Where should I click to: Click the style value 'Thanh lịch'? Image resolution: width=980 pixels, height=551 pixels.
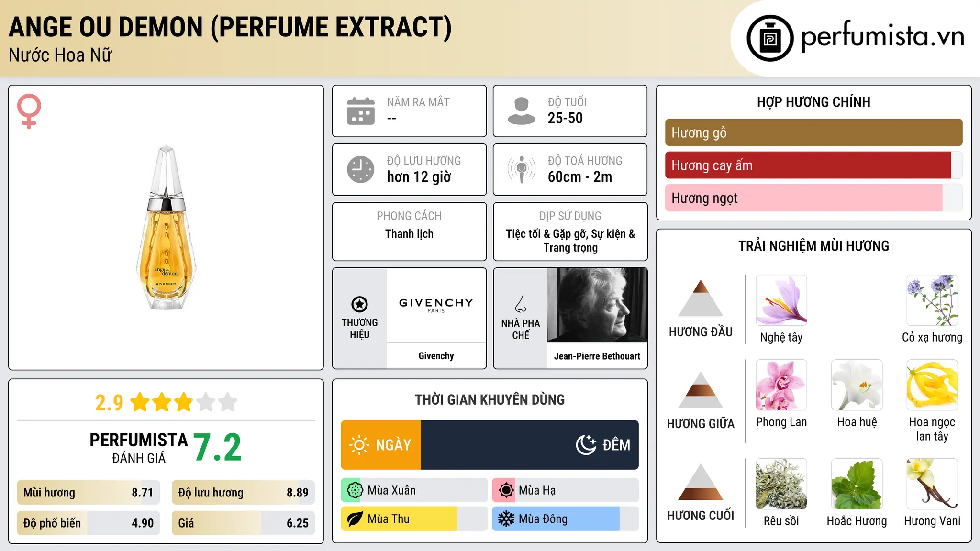pos(409,234)
